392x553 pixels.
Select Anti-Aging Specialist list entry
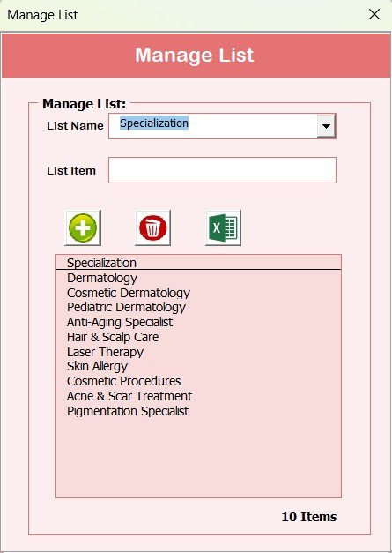coord(198,322)
